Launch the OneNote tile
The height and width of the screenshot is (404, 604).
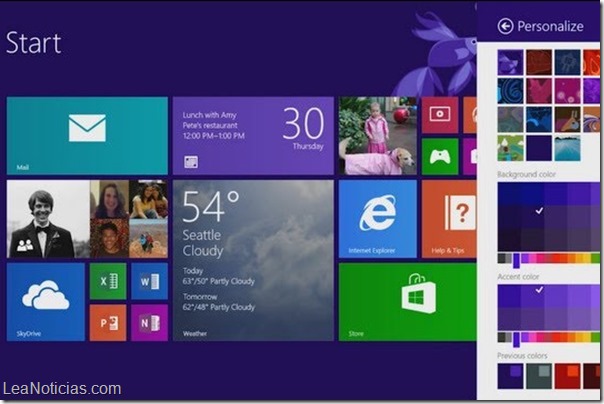(x=149, y=323)
